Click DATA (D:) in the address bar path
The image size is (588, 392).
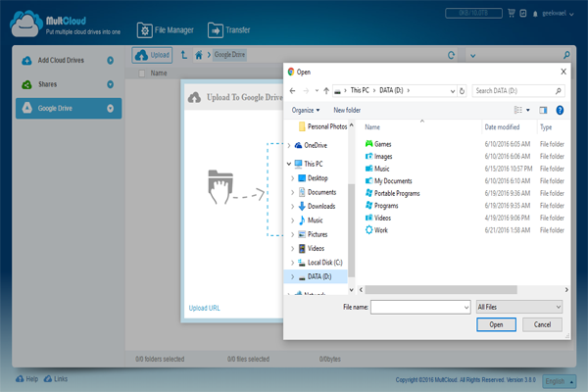391,90
